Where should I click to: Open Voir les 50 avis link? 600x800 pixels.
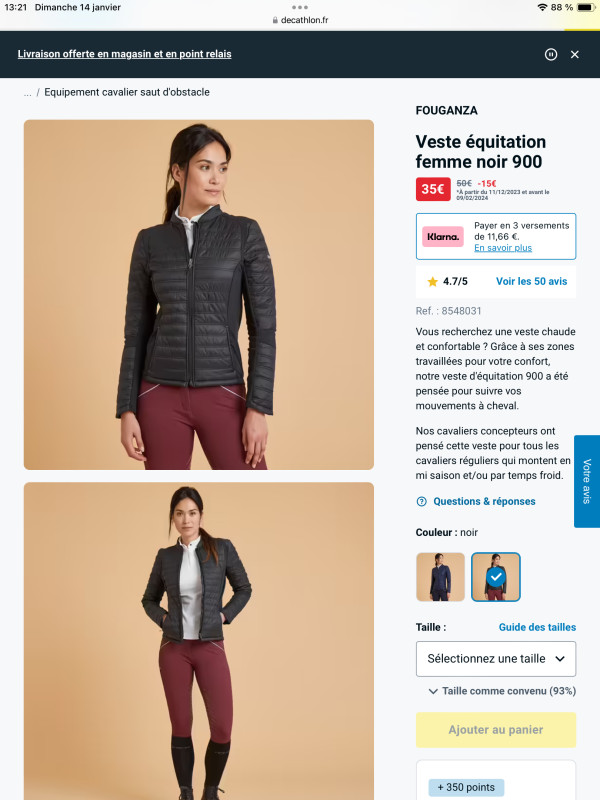tap(532, 281)
